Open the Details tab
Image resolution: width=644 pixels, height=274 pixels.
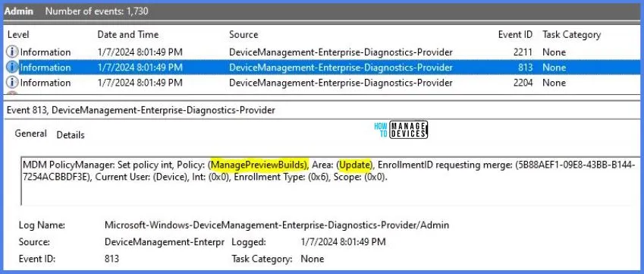71,135
